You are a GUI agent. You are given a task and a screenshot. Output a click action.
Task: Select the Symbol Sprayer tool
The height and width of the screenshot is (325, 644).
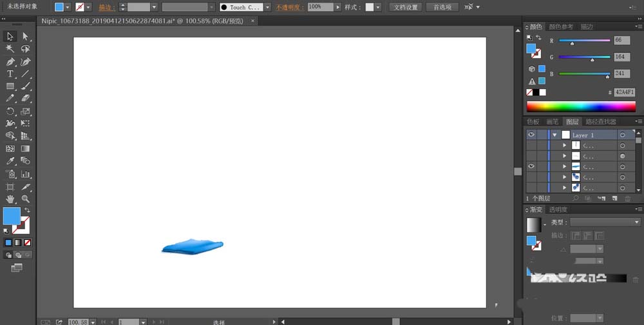tap(10, 174)
